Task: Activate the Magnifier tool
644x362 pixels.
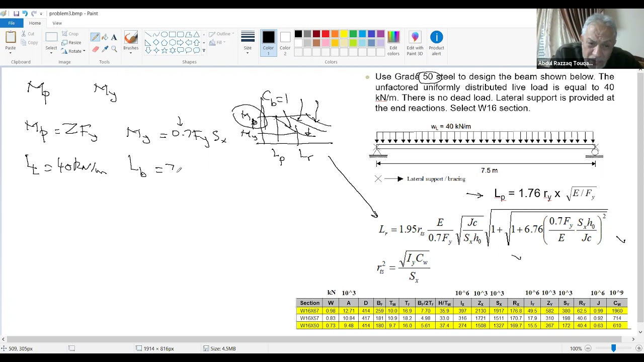Action: (x=114, y=49)
